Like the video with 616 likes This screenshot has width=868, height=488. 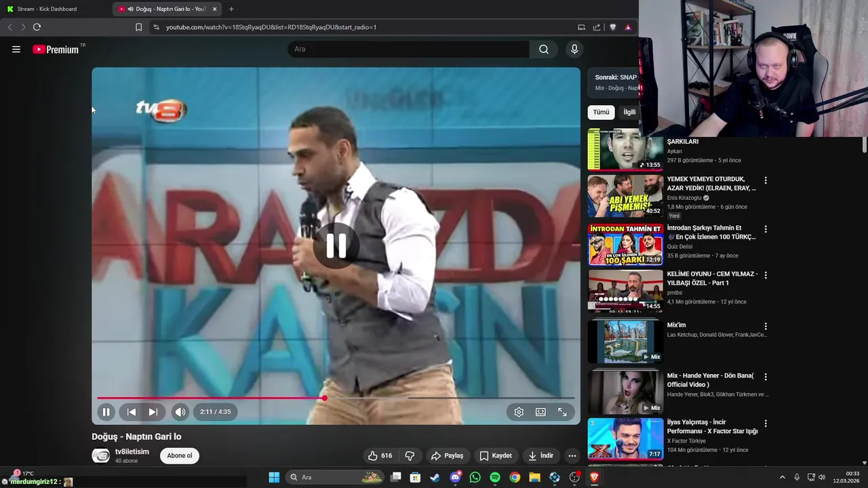[380, 456]
